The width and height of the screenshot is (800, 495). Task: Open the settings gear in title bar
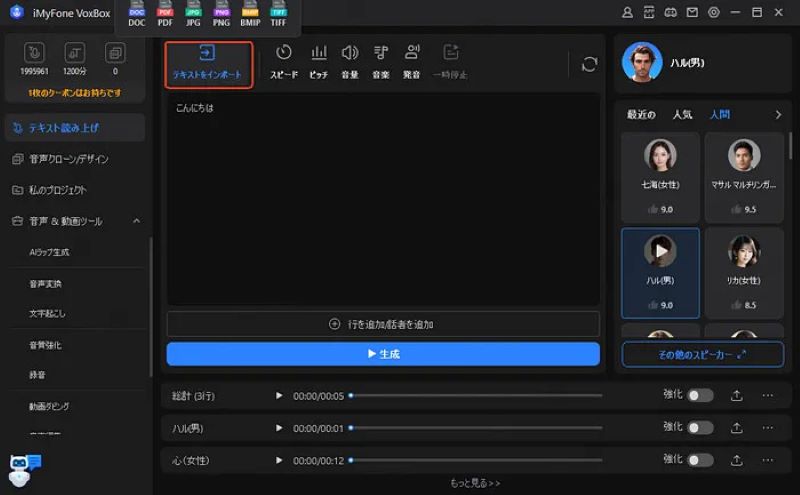(714, 12)
